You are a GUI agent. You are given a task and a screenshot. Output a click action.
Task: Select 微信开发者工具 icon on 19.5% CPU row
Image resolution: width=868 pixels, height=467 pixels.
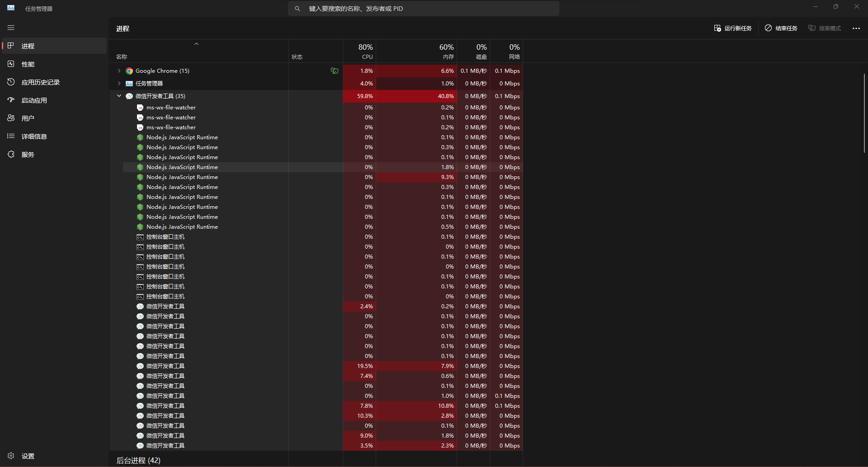(140, 366)
